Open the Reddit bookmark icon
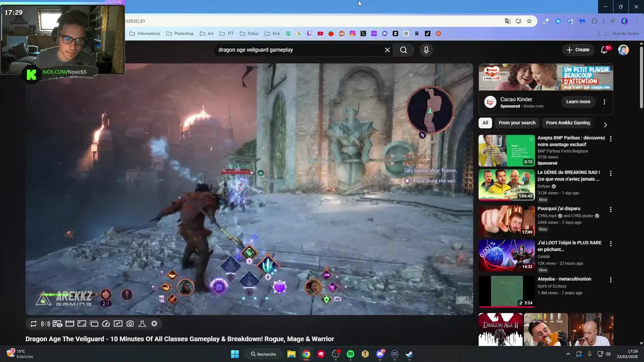644x362 pixels. 342,34
